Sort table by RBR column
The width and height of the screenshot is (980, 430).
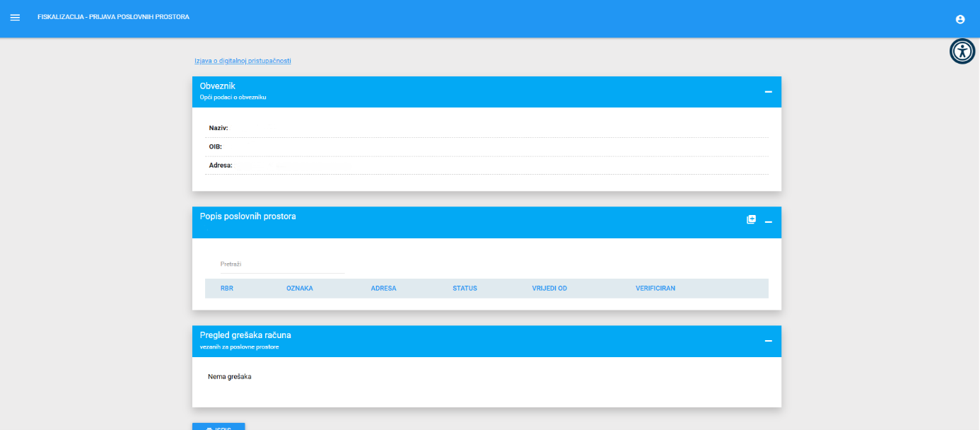(227, 289)
